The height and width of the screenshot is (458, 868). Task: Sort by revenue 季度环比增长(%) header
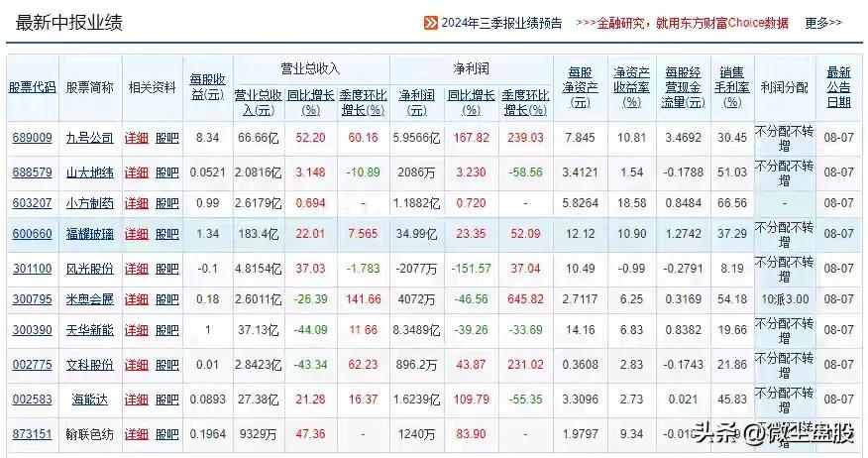[x=363, y=102]
